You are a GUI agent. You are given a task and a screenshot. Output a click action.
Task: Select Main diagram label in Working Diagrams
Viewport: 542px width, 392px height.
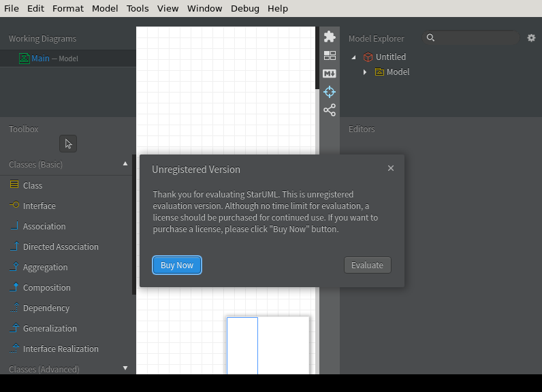coord(40,59)
